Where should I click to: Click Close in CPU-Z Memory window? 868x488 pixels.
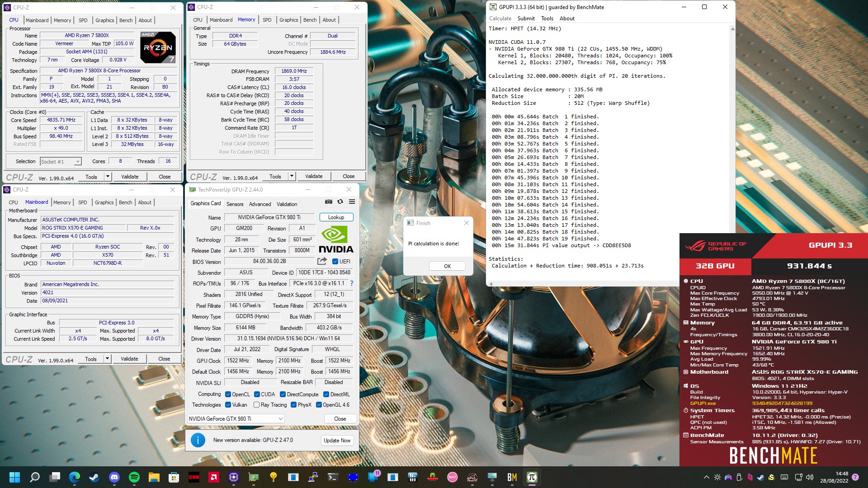pyautogui.click(x=349, y=176)
